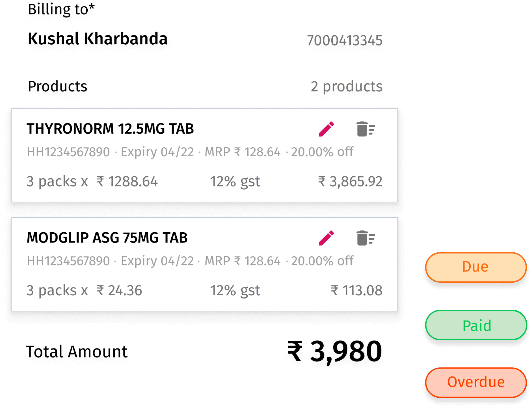532x407 pixels.
Task: Click the Billing to label
Action: tap(61, 9)
